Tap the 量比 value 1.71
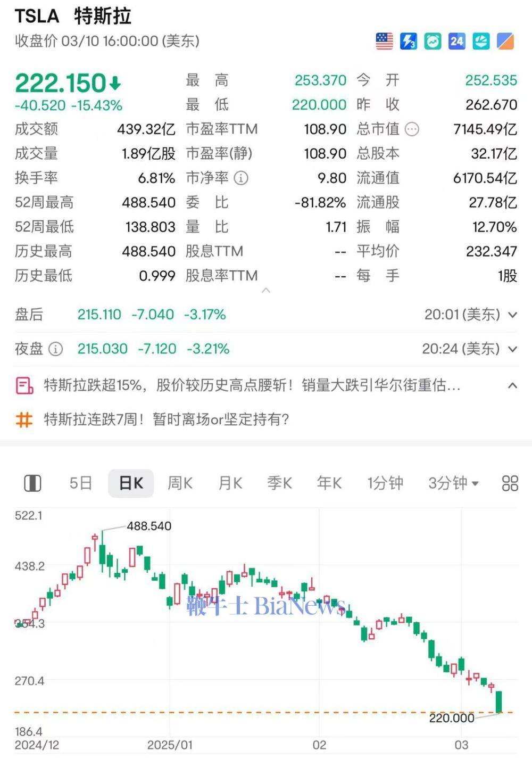 click(336, 227)
